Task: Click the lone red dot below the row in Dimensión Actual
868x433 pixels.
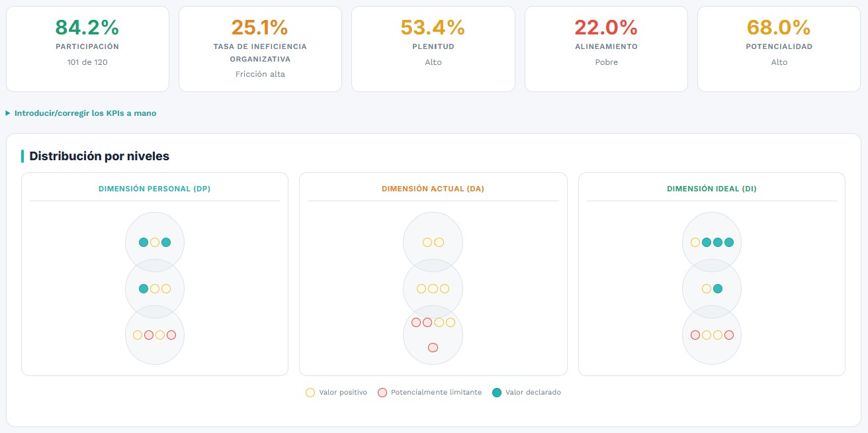Action: [433, 347]
